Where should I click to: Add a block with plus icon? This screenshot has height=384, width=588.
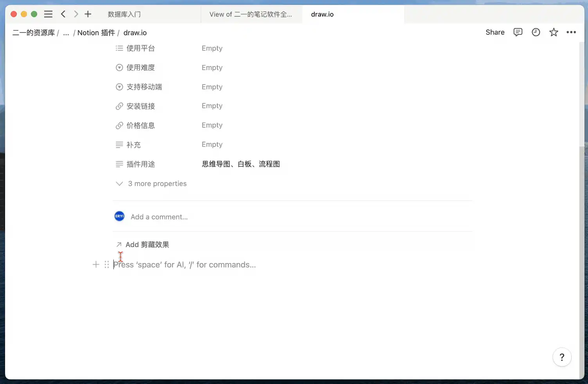pos(96,265)
